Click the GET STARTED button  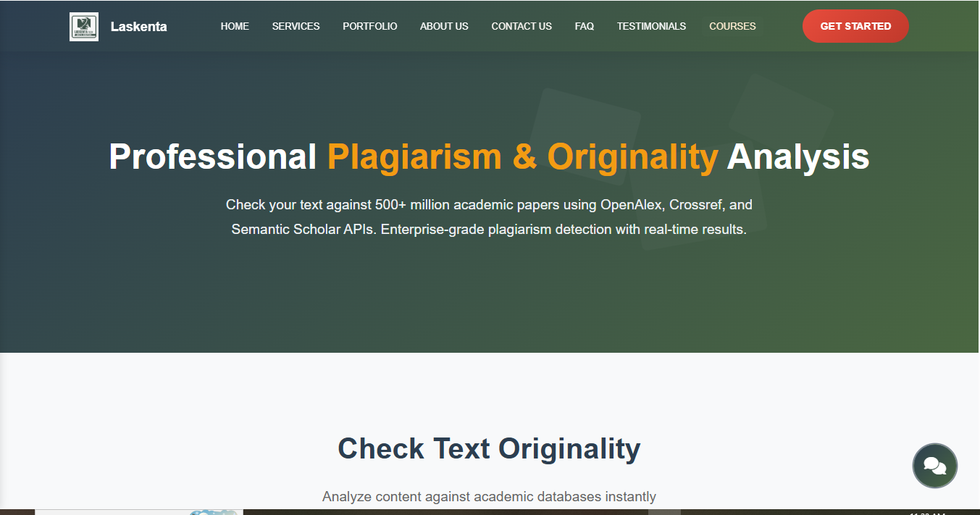(x=855, y=25)
